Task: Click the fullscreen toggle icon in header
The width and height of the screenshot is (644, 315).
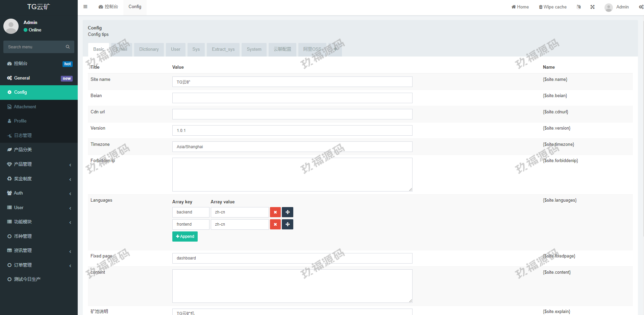Action: point(592,7)
